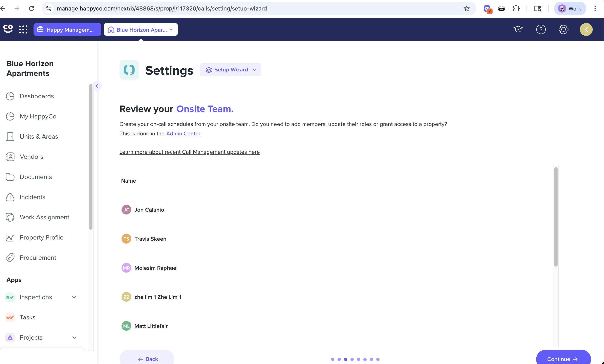The height and width of the screenshot is (364, 604).
Task: Select the Jon Calanio row
Action: [336, 210]
